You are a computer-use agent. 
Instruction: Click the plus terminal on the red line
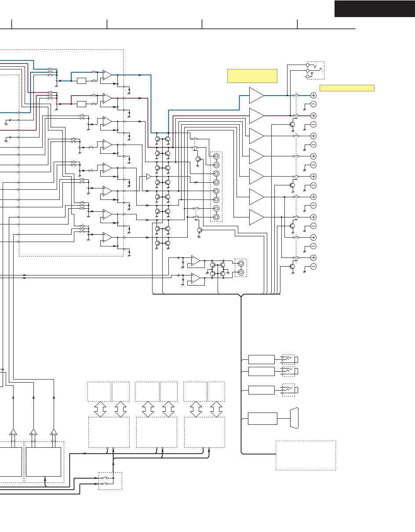point(313,116)
